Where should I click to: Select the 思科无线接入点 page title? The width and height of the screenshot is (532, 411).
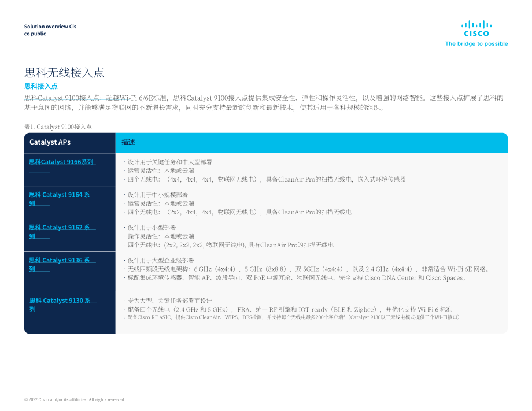64,73
